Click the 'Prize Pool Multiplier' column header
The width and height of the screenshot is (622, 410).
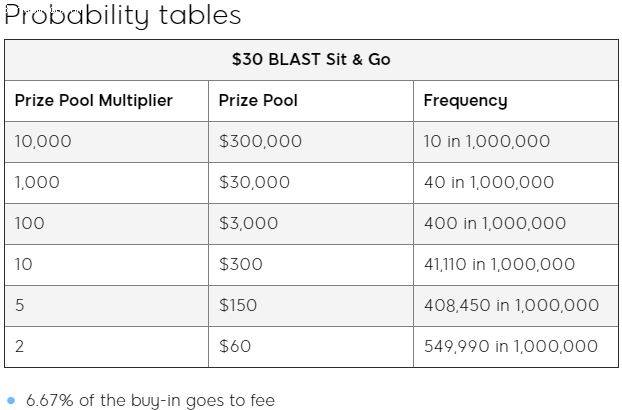coord(94,100)
